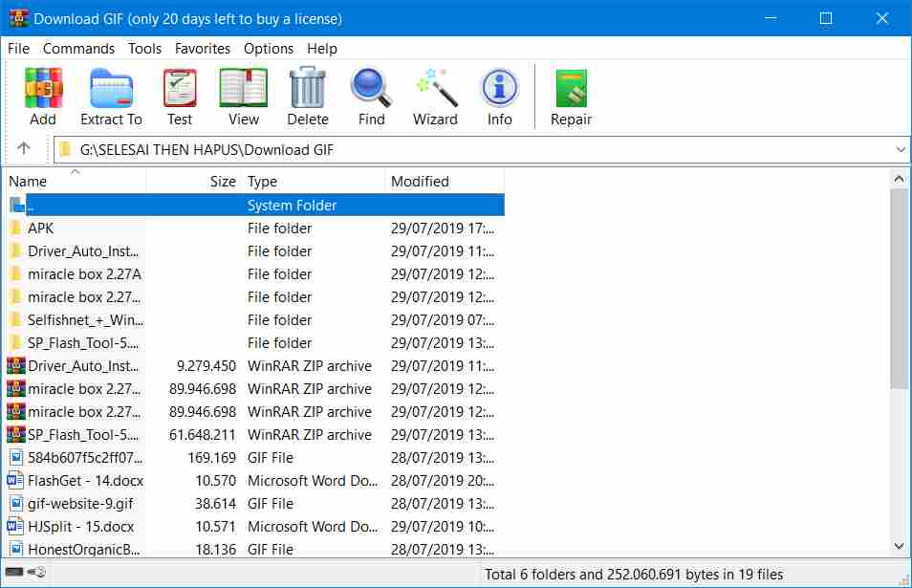The image size is (912, 588).
Task: Click the Repair archive icon
Action: tap(571, 88)
